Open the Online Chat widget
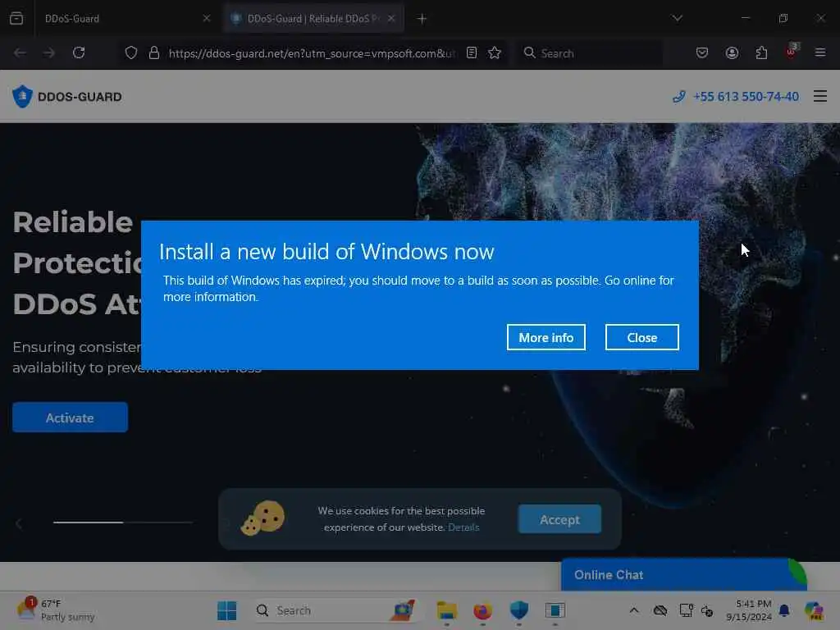The height and width of the screenshot is (630, 840). click(683, 574)
